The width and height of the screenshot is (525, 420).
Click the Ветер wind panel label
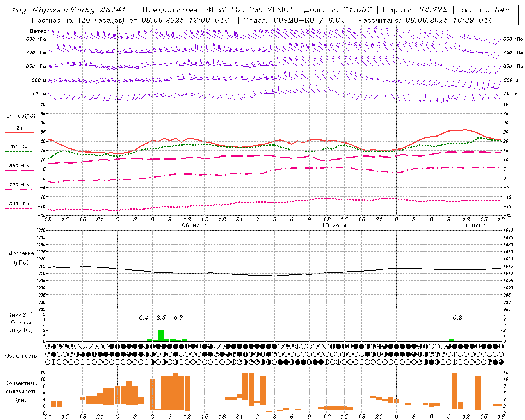tap(38, 31)
